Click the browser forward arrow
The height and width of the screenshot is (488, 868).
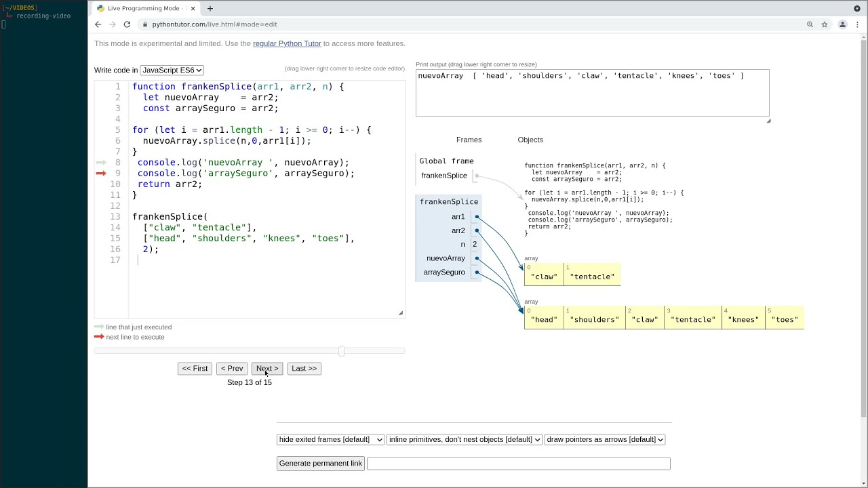(113, 24)
